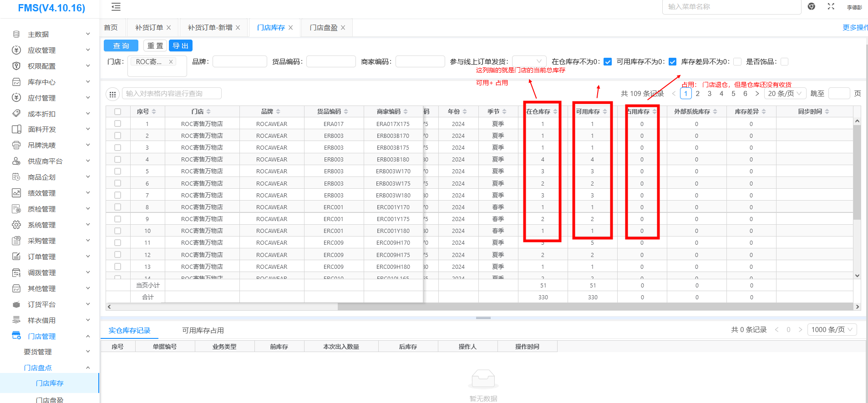Tick the 是否饰品 checkbox
868x403 pixels.
(784, 62)
